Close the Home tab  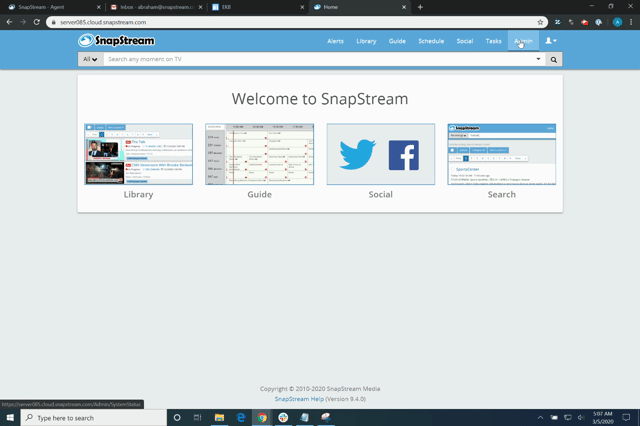click(x=404, y=7)
